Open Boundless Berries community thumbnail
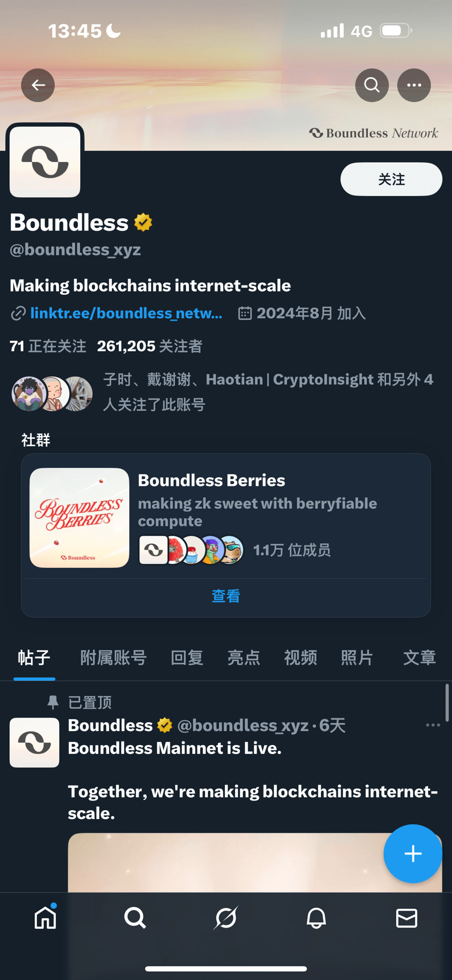Viewport: 452px width, 980px height. [79, 518]
